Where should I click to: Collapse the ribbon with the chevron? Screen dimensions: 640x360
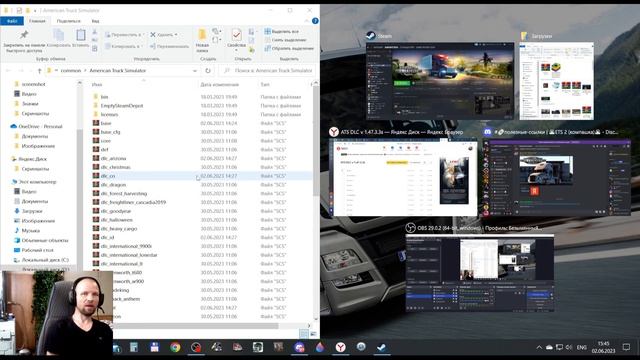(x=307, y=21)
